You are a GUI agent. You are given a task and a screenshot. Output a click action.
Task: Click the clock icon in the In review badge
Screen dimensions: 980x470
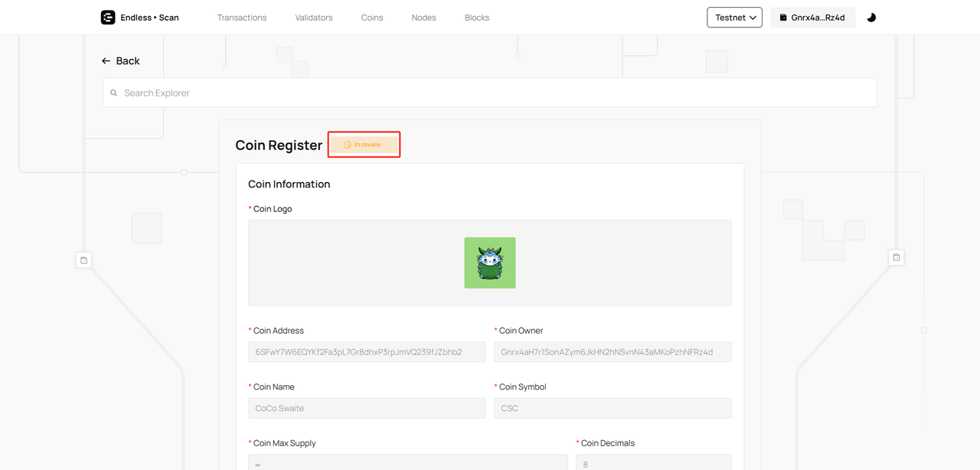[347, 145]
